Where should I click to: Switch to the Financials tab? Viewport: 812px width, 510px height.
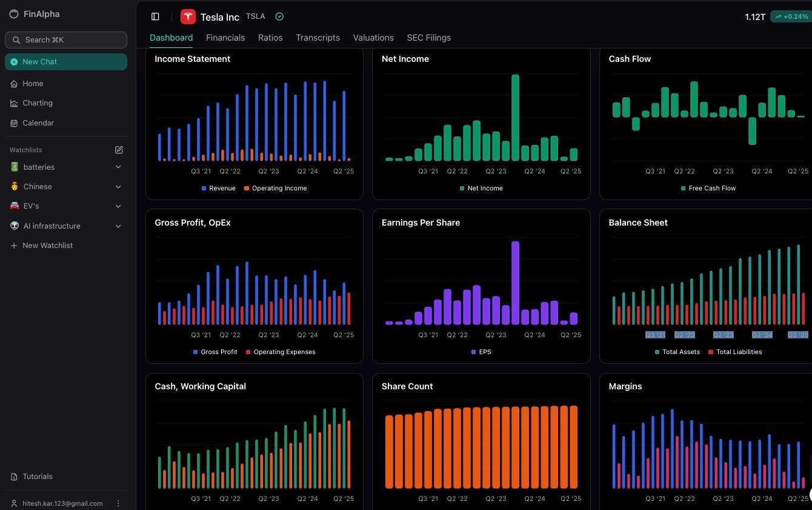coord(225,38)
